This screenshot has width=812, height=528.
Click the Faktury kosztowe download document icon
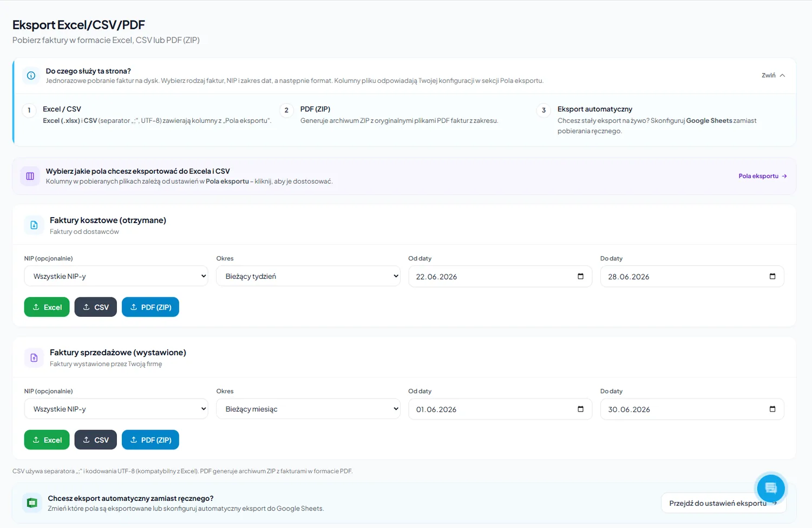(x=34, y=225)
